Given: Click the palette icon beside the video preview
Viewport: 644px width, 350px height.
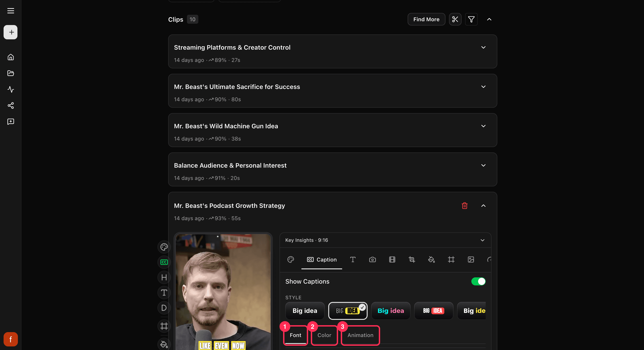Looking at the screenshot, I should pyautogui.click(x=164, y=247).
